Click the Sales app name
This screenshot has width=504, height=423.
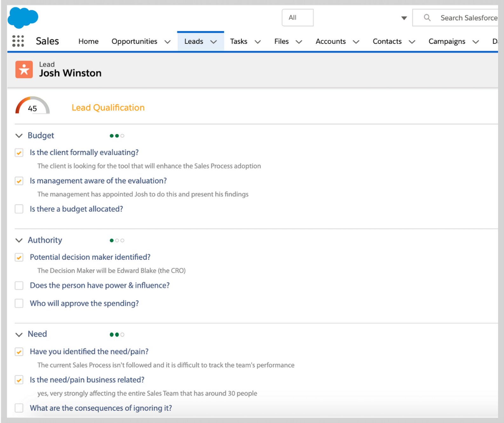coord(47,41)
